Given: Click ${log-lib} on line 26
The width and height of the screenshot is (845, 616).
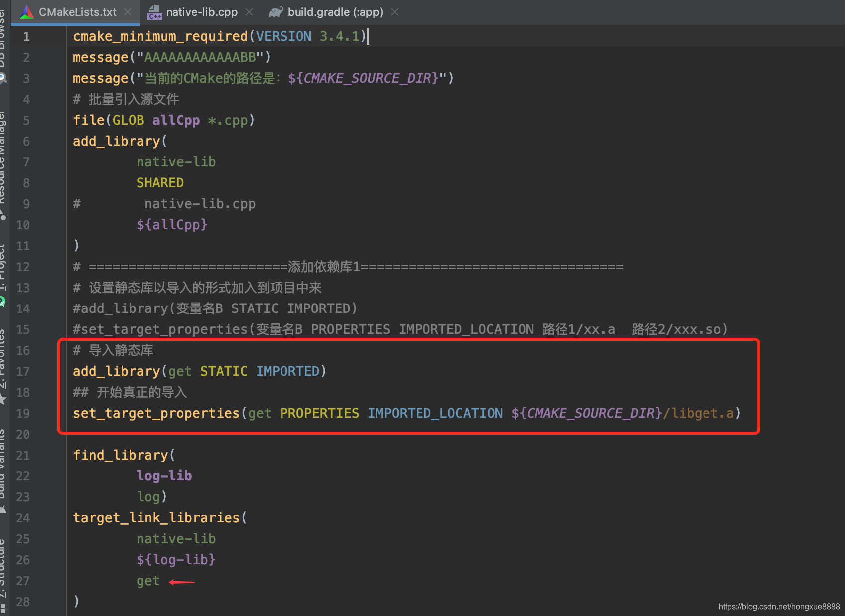Looking at the screenshot, I should [x=176, y=560].
